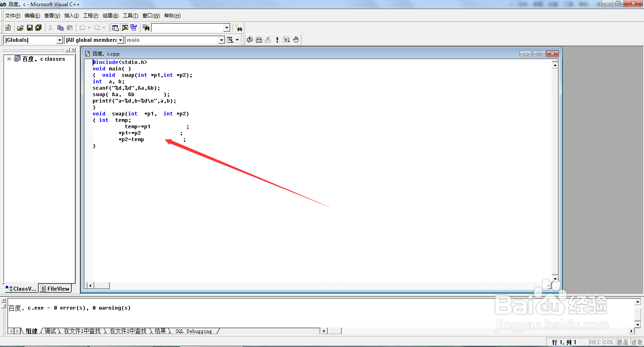The width and height of the screenshot is (644, 347).
Task: Open the main members dropdown
Action: coord(221,40)
